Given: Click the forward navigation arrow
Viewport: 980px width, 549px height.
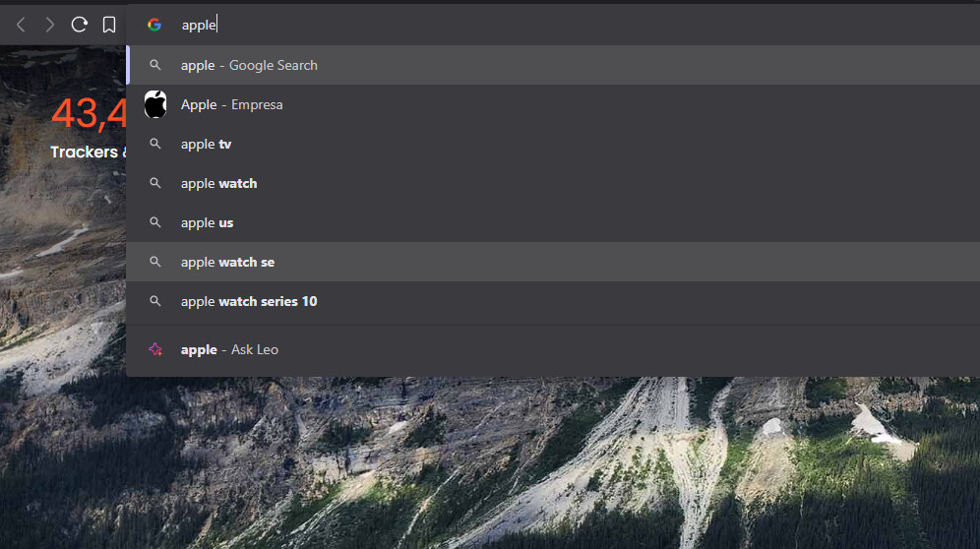Looking at the screenshot, I should click(49, 25).
